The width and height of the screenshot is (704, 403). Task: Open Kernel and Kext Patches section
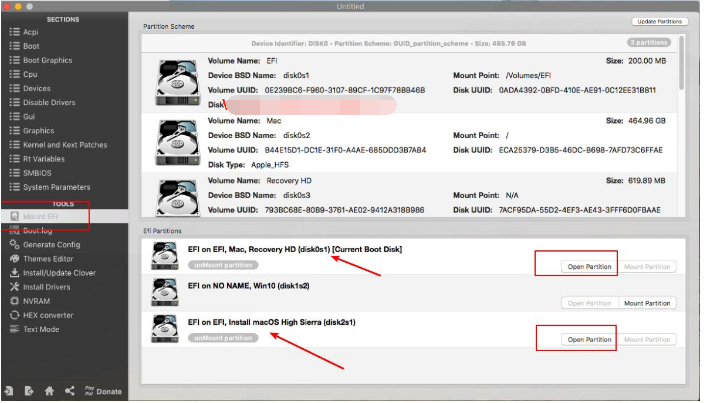tap(65, 145)
